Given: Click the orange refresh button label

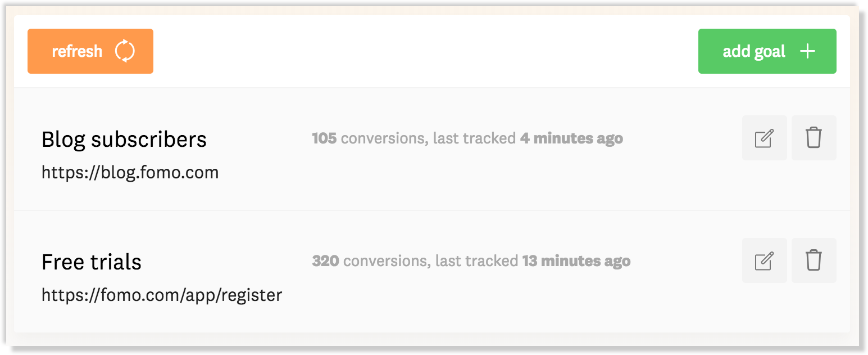Looking at the screenshot, I should pyautogui.click(x=77, y=51).
